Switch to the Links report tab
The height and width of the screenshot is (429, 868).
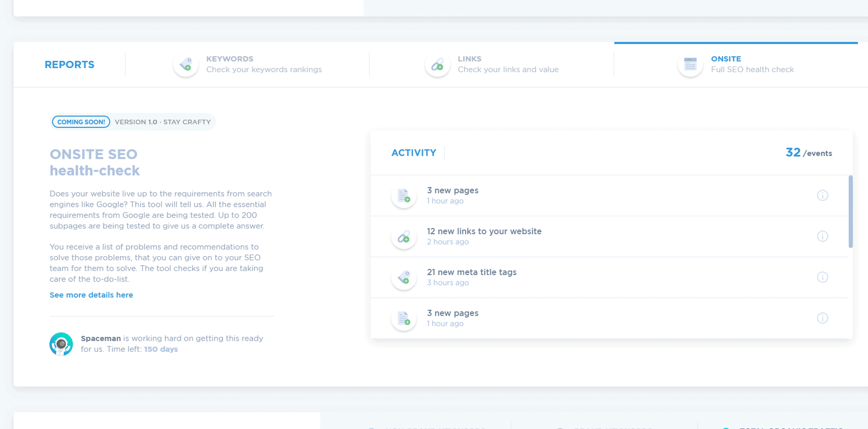tap(491, 64)
